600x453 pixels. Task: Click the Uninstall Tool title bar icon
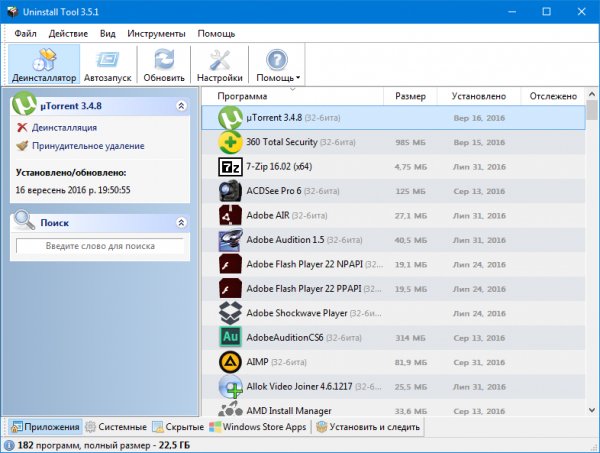(12, 11)
